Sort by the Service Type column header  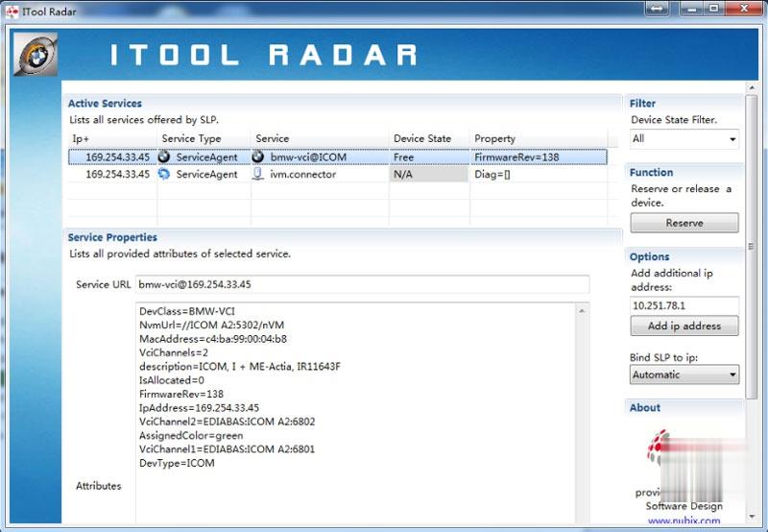(x=204, y=138)
